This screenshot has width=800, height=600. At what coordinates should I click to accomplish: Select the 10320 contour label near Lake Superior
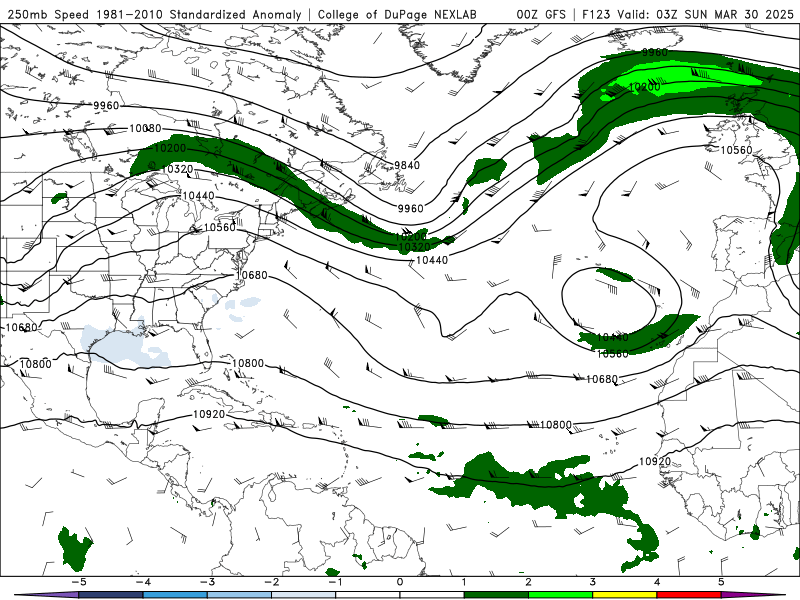(178, 169)
